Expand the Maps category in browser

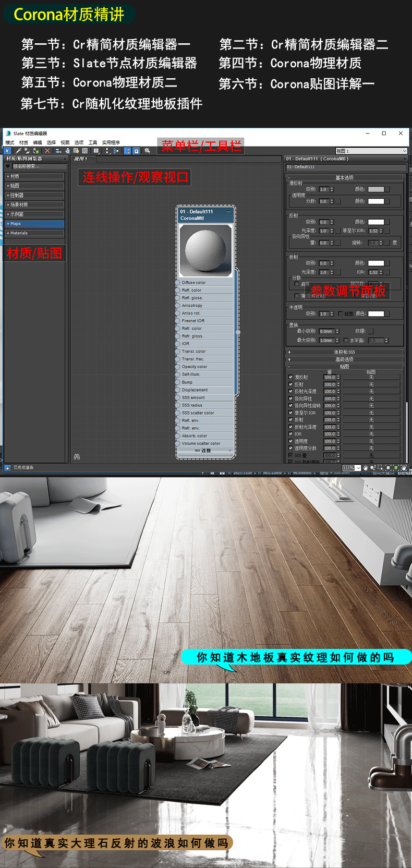pyautogui.click(x=34, y=223)
